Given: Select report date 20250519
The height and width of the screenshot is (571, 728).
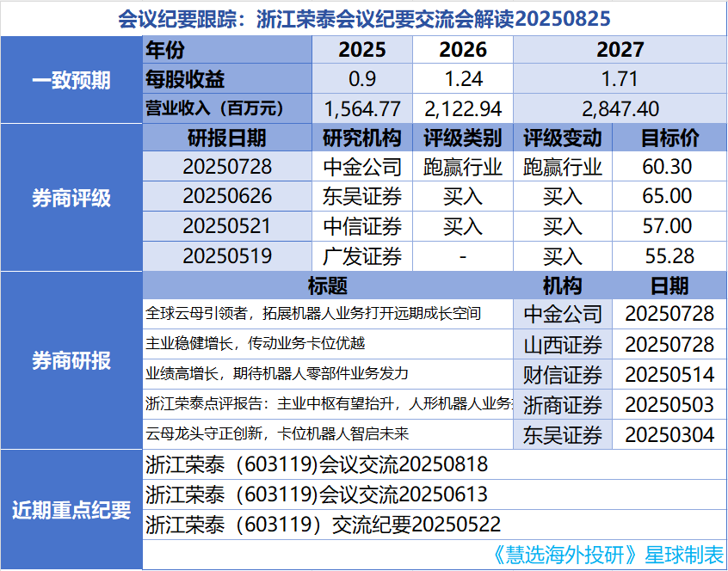Looking at the screenshot, I should tap(227, 256).
